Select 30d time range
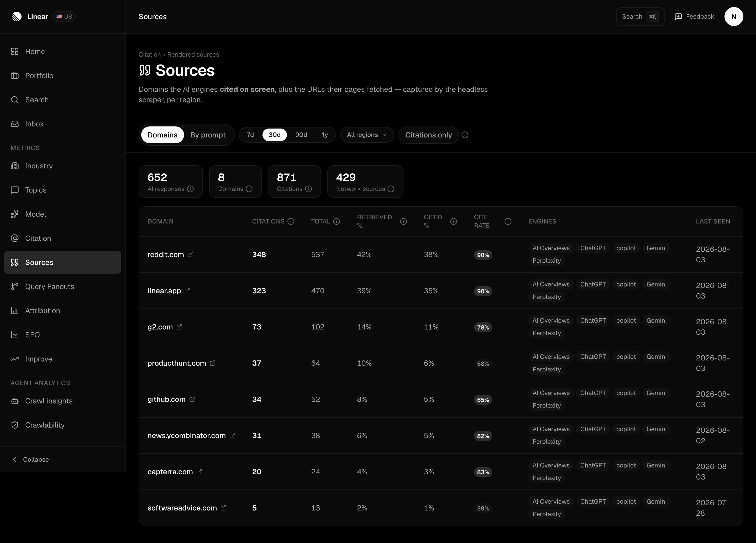Viewport: 756px width, 543px height. coord(274,135)
